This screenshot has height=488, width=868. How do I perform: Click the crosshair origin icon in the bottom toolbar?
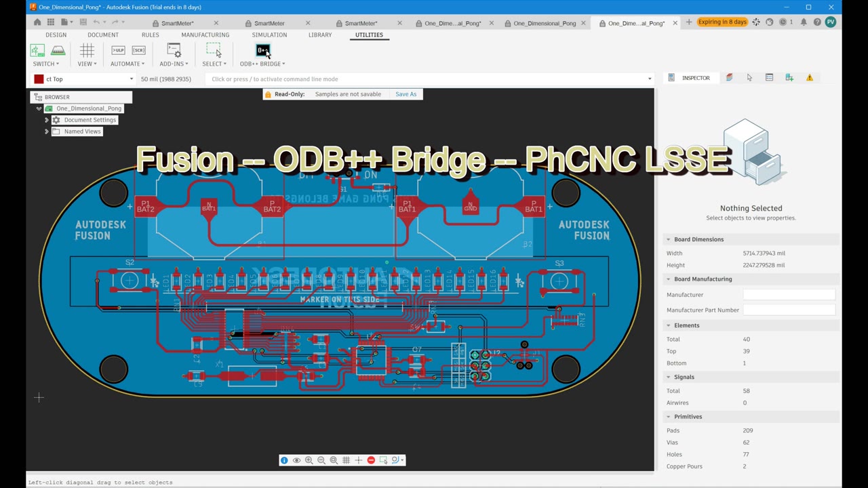tap(359, 460)
